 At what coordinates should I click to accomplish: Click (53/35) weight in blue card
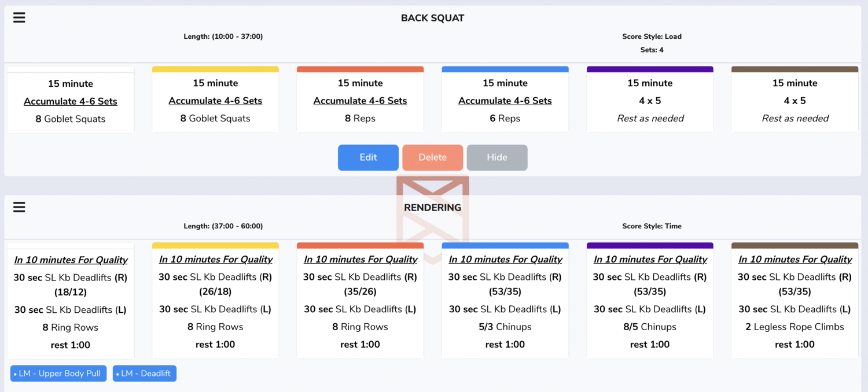(x=505, y=291)
